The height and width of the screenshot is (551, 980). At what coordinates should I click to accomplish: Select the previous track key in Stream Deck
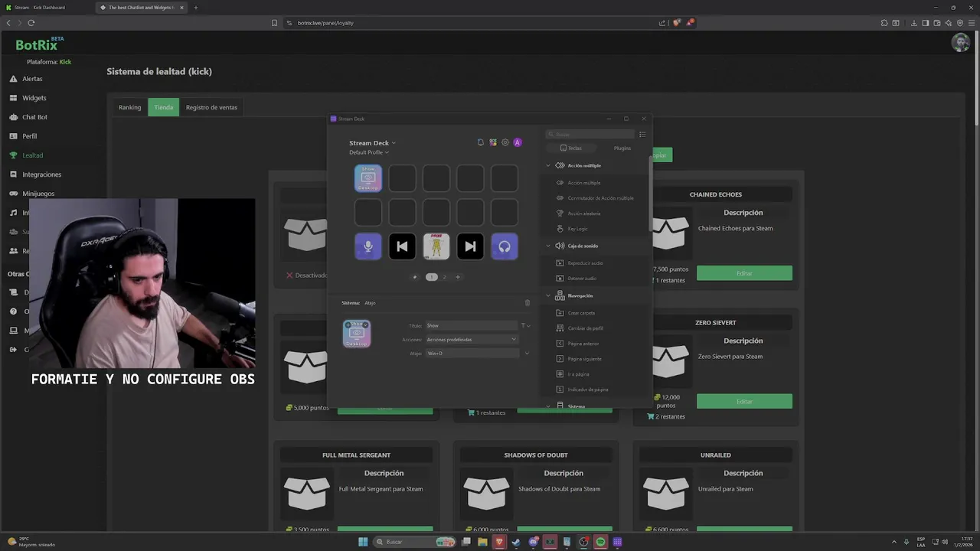pos(402,246)
